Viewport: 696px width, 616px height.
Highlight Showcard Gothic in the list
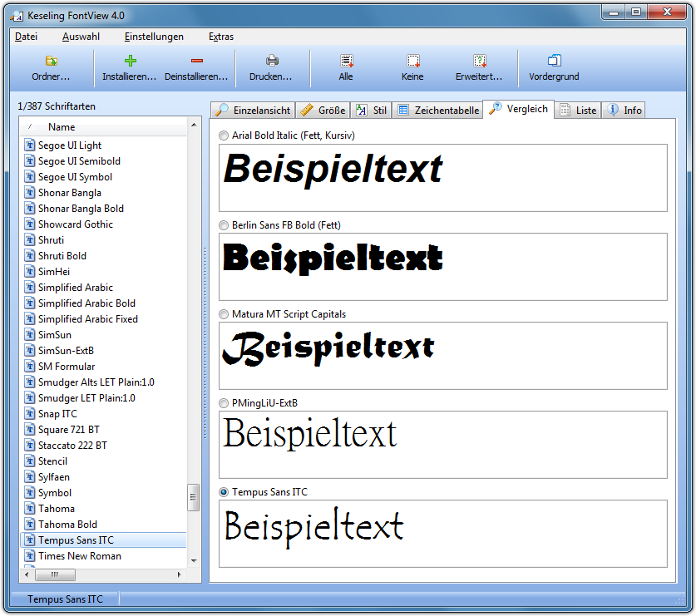click(75, 224)
